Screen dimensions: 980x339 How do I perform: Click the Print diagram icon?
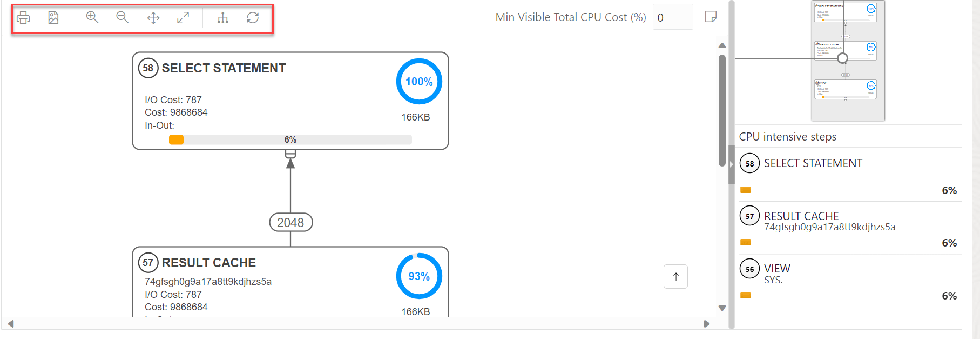23,18
